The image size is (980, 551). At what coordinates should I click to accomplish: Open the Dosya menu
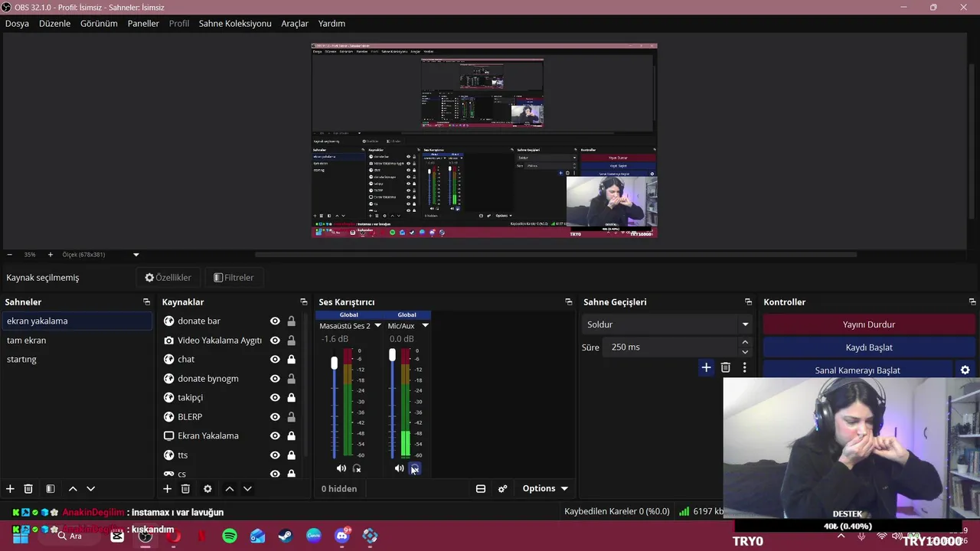click(17, 24)
